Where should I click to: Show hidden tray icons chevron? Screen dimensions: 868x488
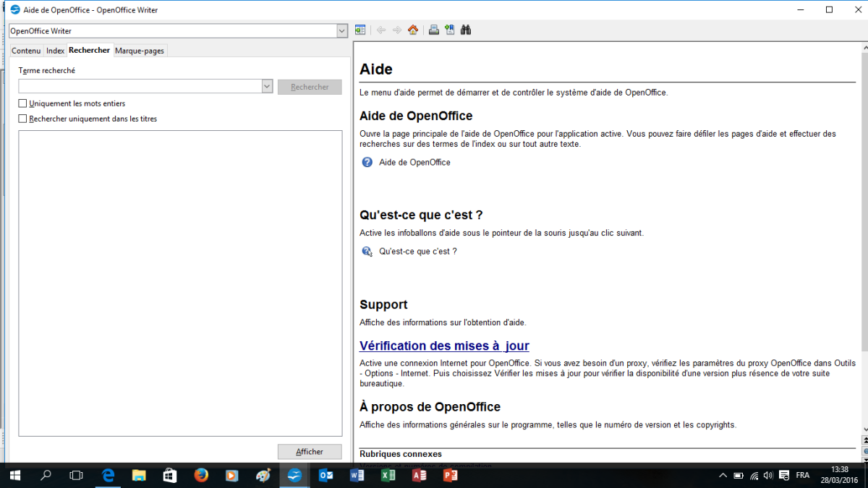pos(723,476)
